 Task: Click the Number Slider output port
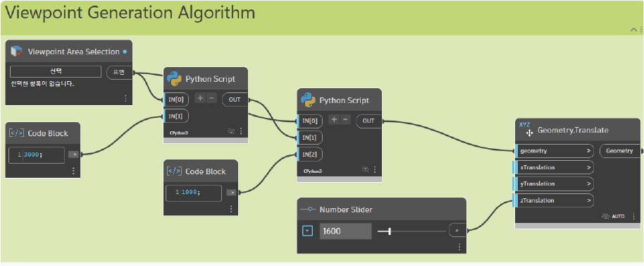point(457,230)
